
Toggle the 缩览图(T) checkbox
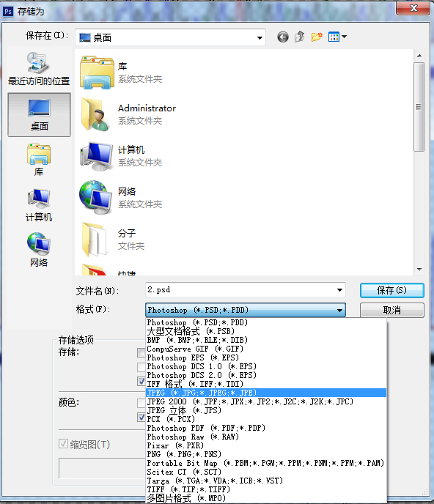pyautogui.click(x=63, y=444)
